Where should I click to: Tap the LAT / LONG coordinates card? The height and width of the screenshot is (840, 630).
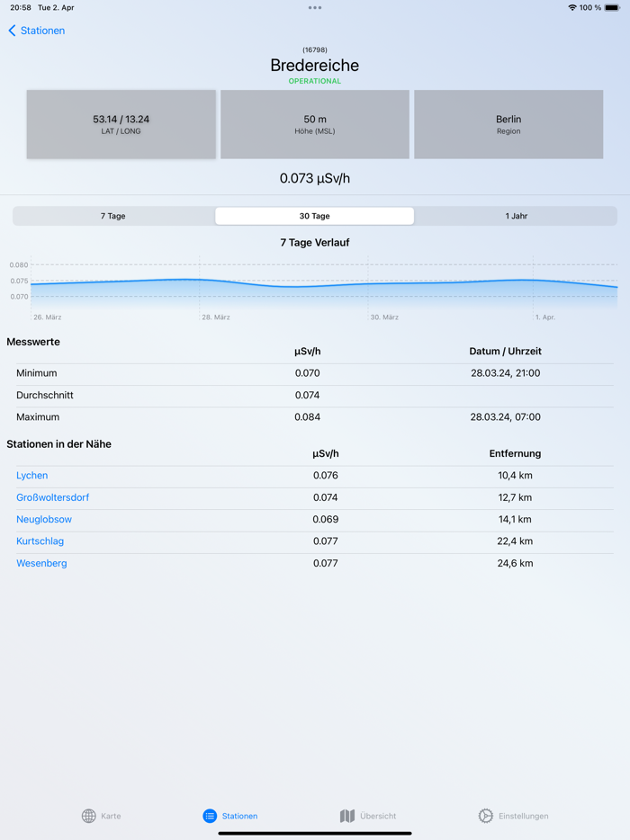pyautogui.click(x=121, y=124)
